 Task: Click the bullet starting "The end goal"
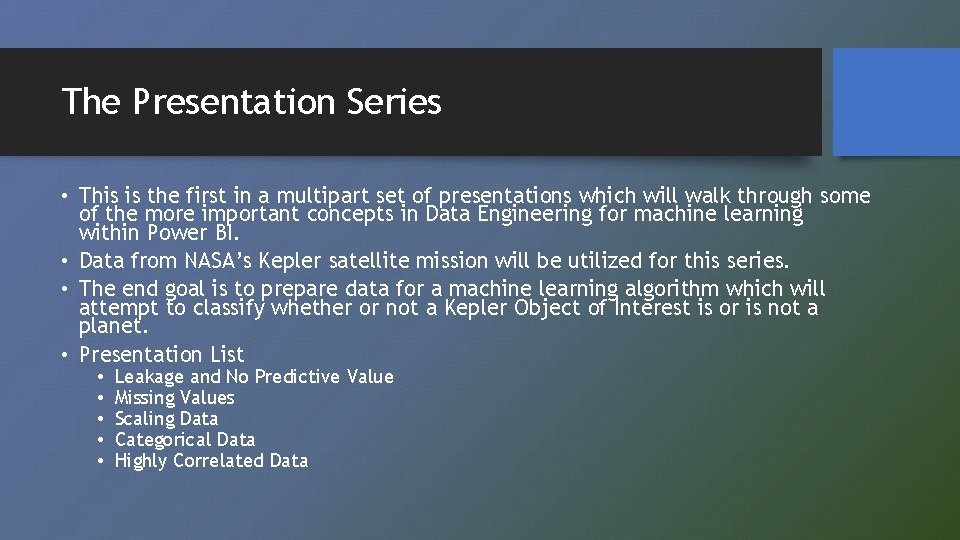coord(452,289)
